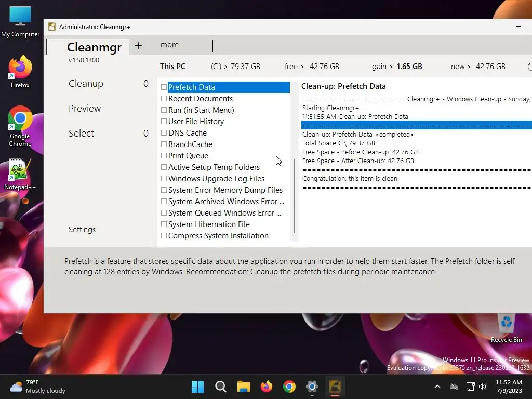Screen dimensions: 532x399
Task: Click 'Free Space - After Clean-up' log line
Action: point(358,161)
